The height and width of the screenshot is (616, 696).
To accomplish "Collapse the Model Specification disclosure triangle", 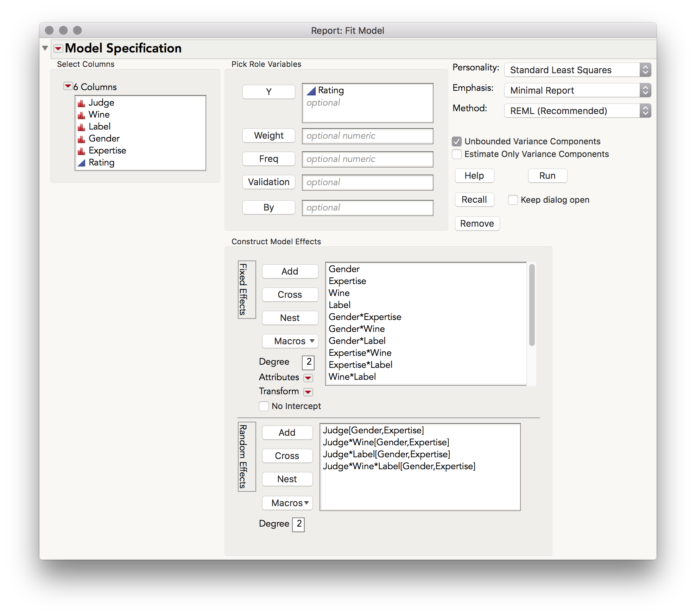I will click(x=45, y=48).
